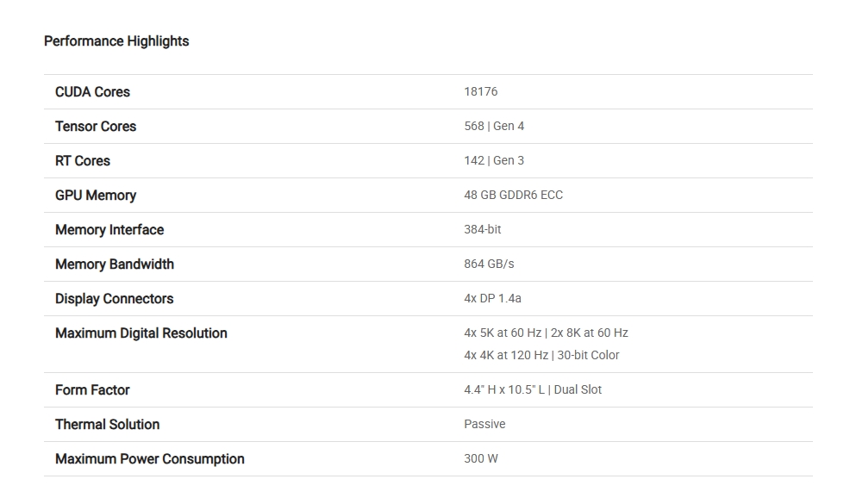Image resolution: width=850 pixels, height=504 pixels.
Task: Click the Passive thermal solution value
Action: coord(484,424)
